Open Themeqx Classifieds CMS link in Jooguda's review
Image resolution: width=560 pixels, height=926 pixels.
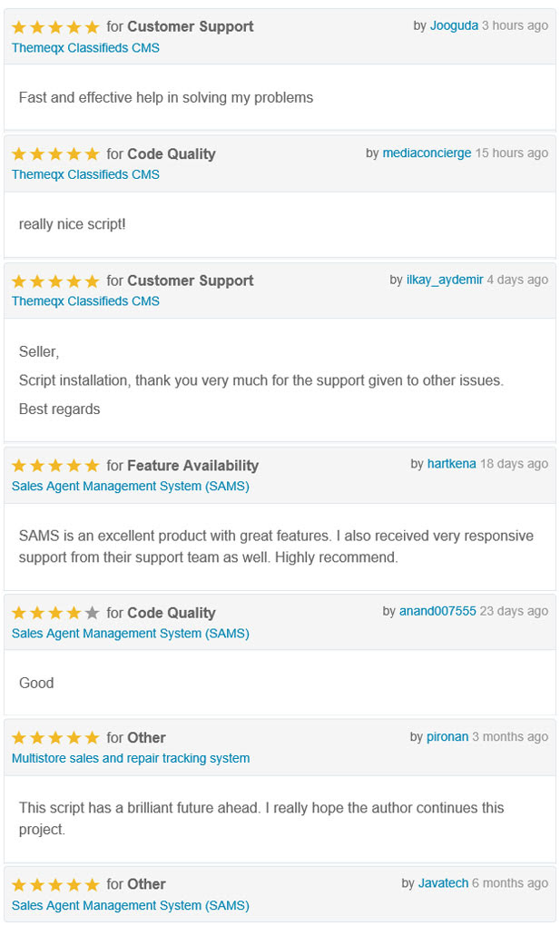85,48
